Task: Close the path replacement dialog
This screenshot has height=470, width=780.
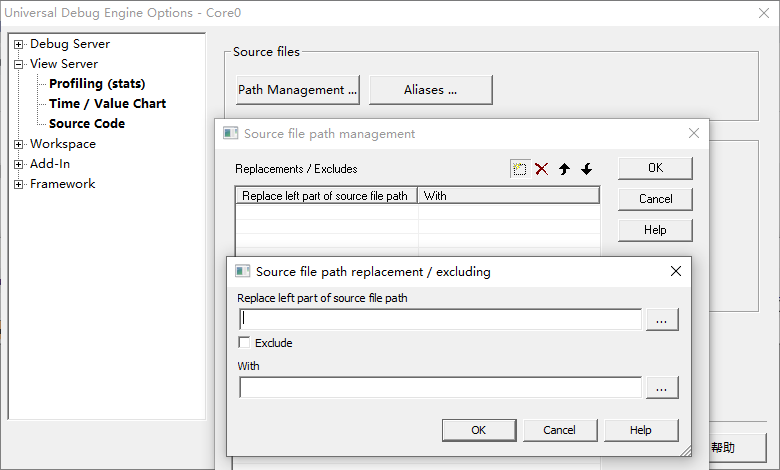Action: (x=676, y=271)
